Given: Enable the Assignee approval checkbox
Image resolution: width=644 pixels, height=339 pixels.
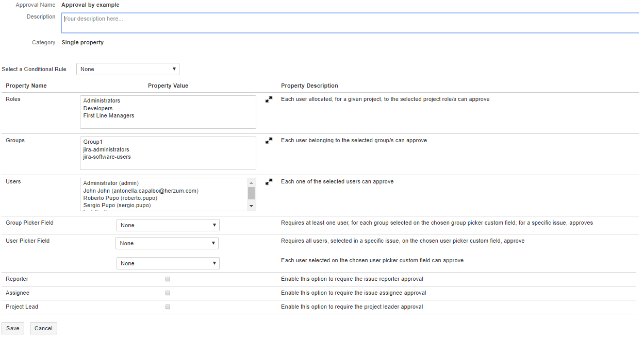Looking at the screenshot, I should pyautogui.click(x=168, y=293).
